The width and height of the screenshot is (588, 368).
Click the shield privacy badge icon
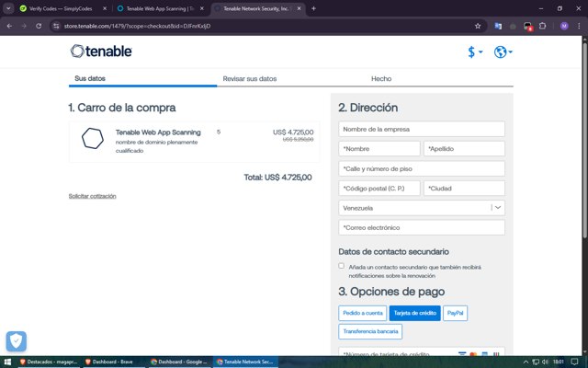pyautogui.click(x=17, y=341)
